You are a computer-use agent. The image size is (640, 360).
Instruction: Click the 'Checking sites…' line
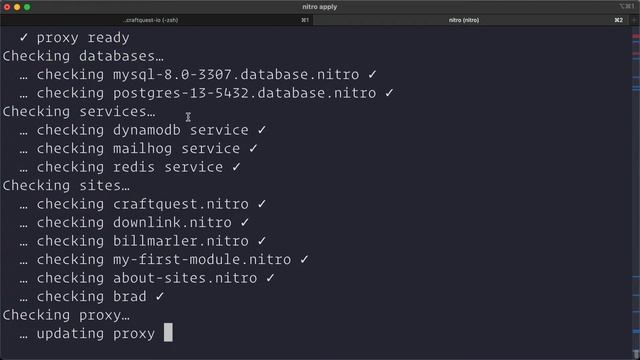(x=66, y=185)
